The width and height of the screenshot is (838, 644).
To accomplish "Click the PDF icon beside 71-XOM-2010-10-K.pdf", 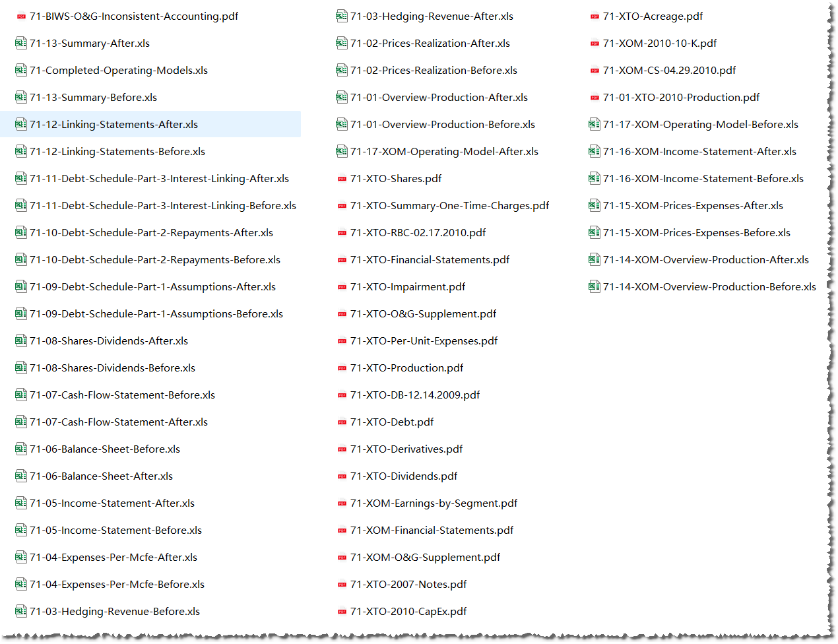I will (x=595, y=44).
